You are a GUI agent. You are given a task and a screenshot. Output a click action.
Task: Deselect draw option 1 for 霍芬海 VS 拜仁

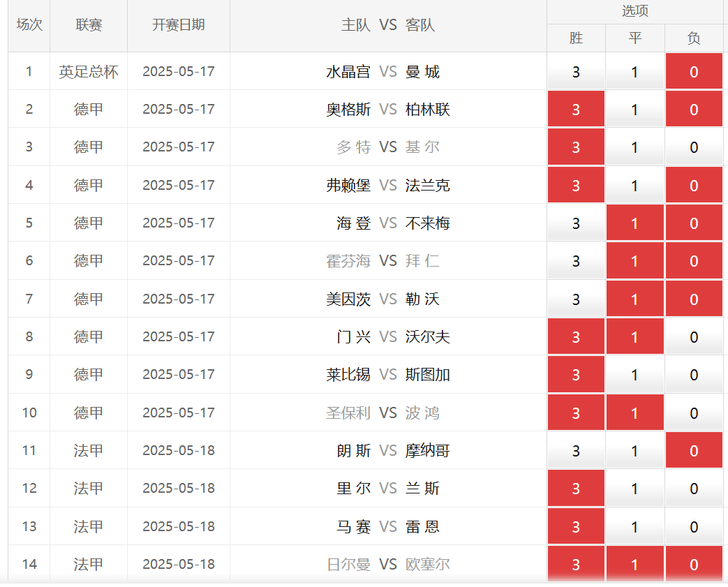coord(634,260)
